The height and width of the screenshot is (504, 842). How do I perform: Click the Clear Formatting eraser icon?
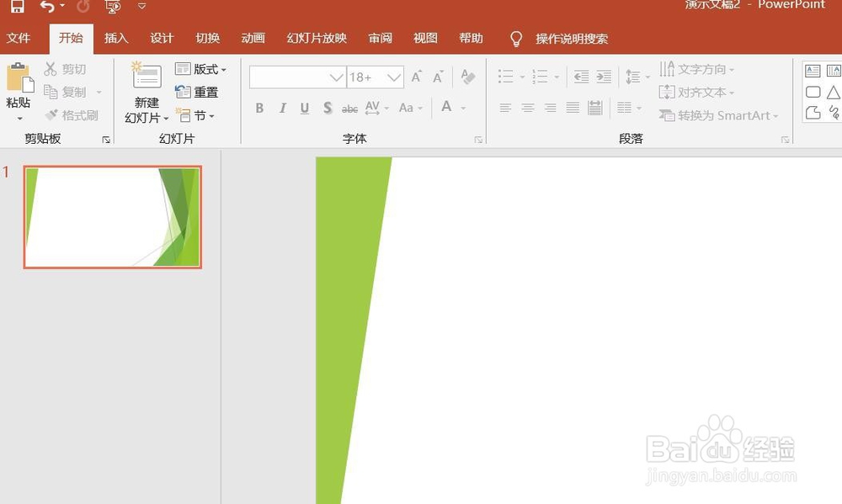pyautogui.click(x=467, y=77)
